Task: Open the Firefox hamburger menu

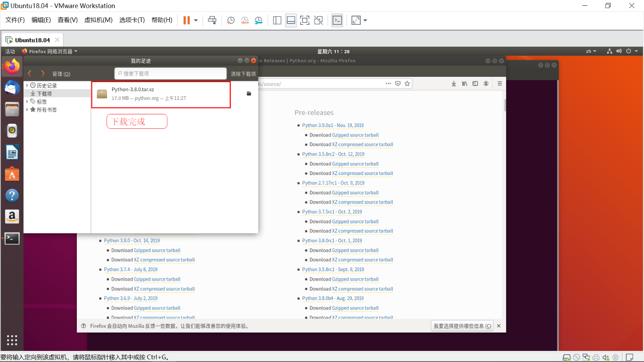Action: [500, 83]
